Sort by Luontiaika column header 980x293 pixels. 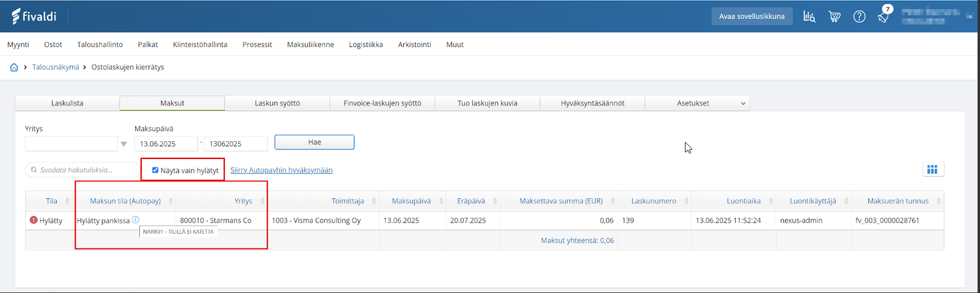tap(744, 201)
